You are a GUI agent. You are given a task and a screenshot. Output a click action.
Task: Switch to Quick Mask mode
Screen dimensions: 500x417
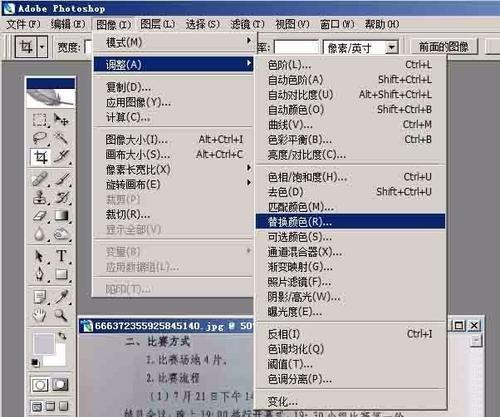point(60,385)
